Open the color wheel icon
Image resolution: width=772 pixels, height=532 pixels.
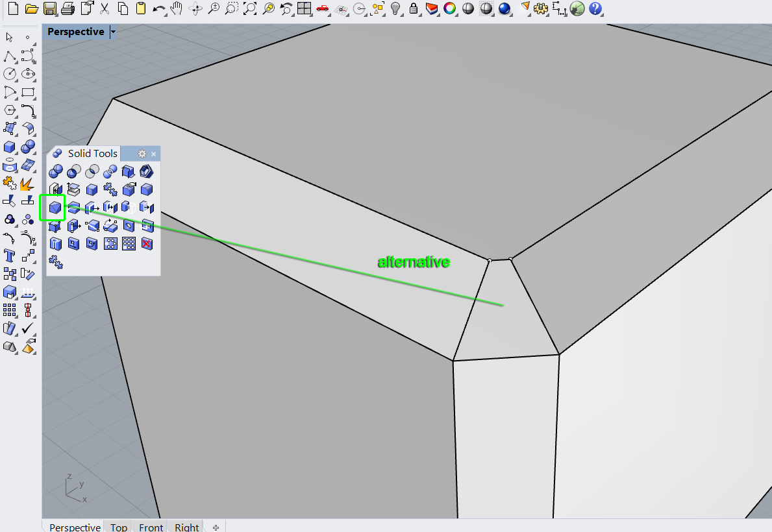(x=449, y=8)
